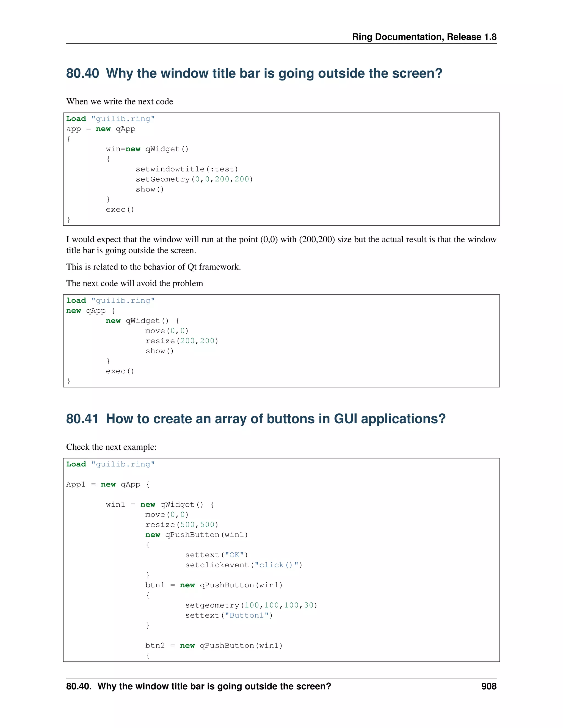Click 'setgeometry(100,100,100,30)' code line
Viewport: 563px width, 728px height.
(x=251, y=605)
